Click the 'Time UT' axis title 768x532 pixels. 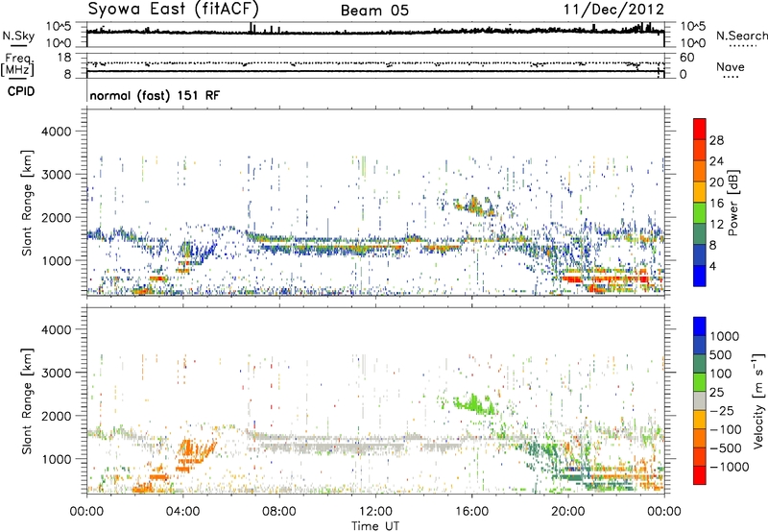click(375, 526)
